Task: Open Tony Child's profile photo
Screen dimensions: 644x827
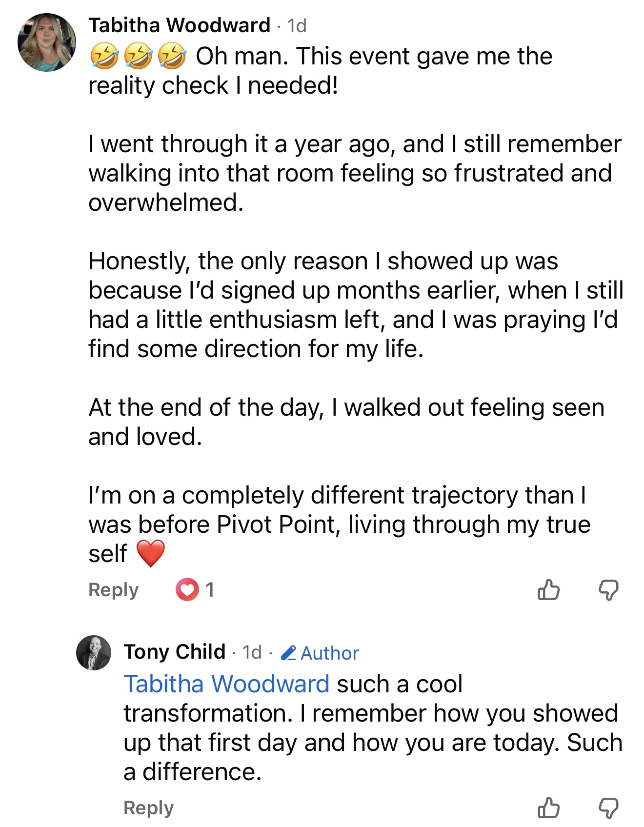Action: point(94,653)
